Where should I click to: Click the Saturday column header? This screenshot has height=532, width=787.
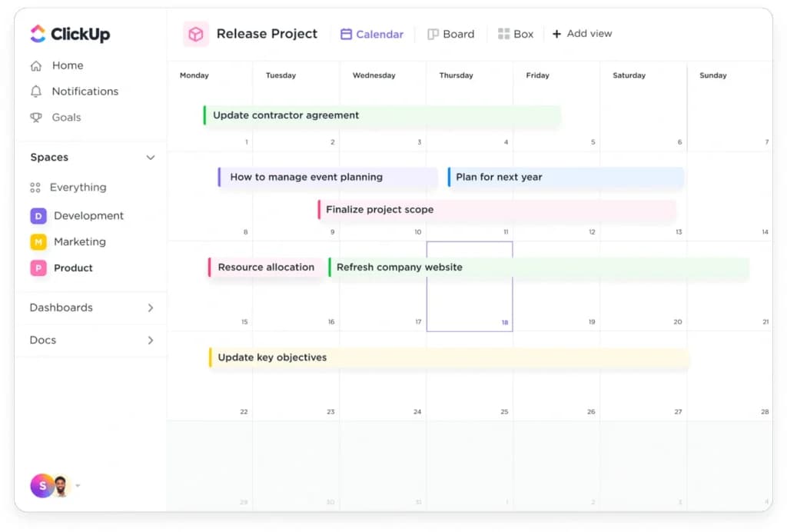(629, 75)
